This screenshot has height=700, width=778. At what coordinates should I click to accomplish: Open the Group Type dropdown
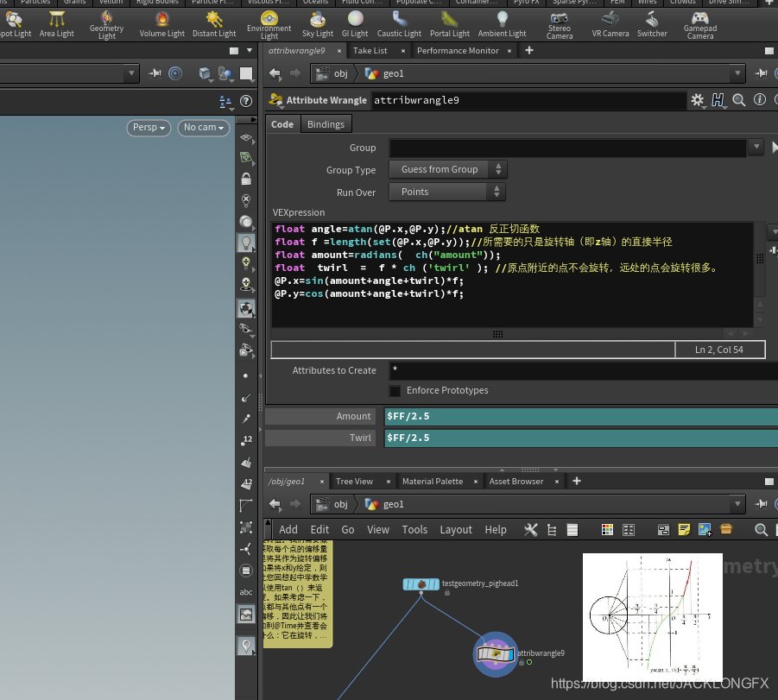447,170
